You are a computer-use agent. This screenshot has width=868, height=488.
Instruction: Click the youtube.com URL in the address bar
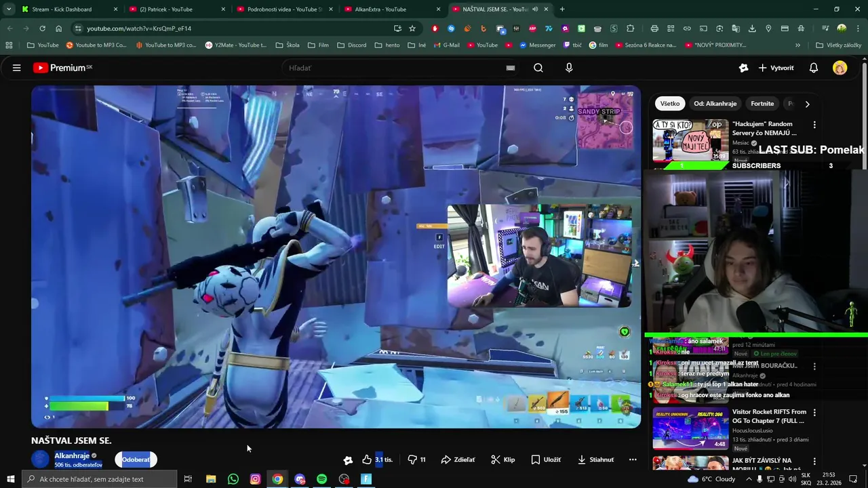(x=139, y=28)
